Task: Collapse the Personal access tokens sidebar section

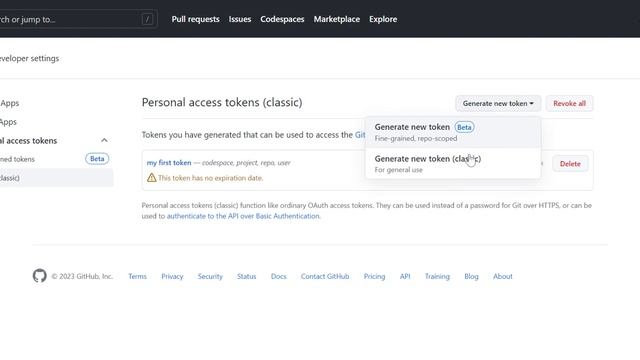Action: [104, 140]
